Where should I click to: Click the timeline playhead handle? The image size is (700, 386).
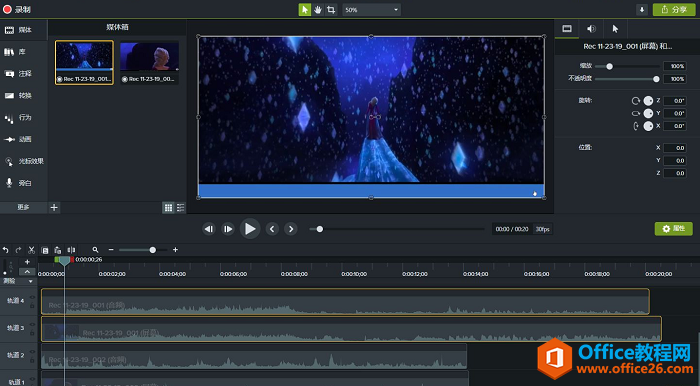(64, 261)
